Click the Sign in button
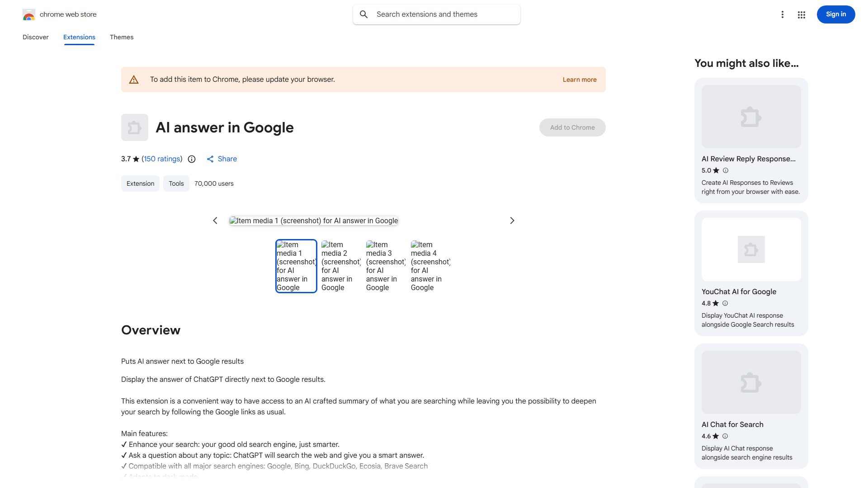The image size is (868, 488). point(835,14)
